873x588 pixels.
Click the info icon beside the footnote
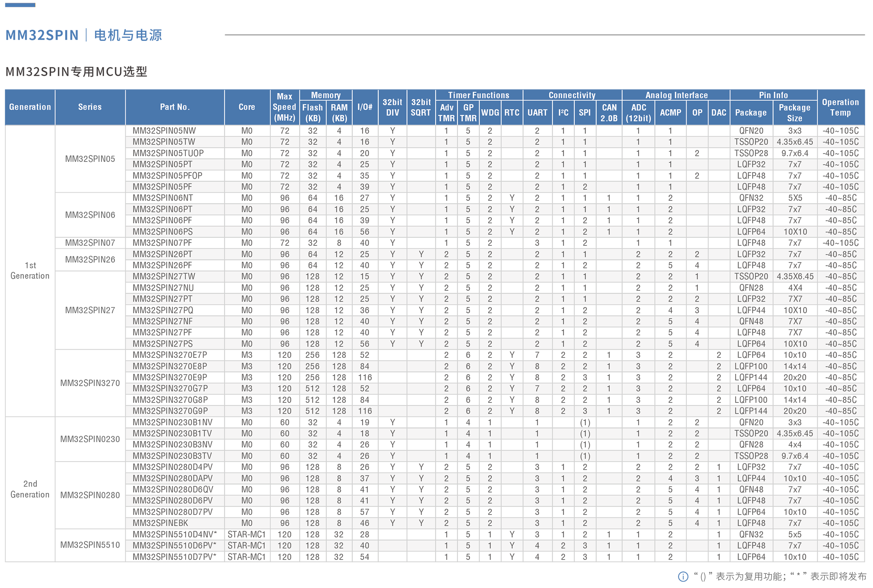click(x=683, y=577)
